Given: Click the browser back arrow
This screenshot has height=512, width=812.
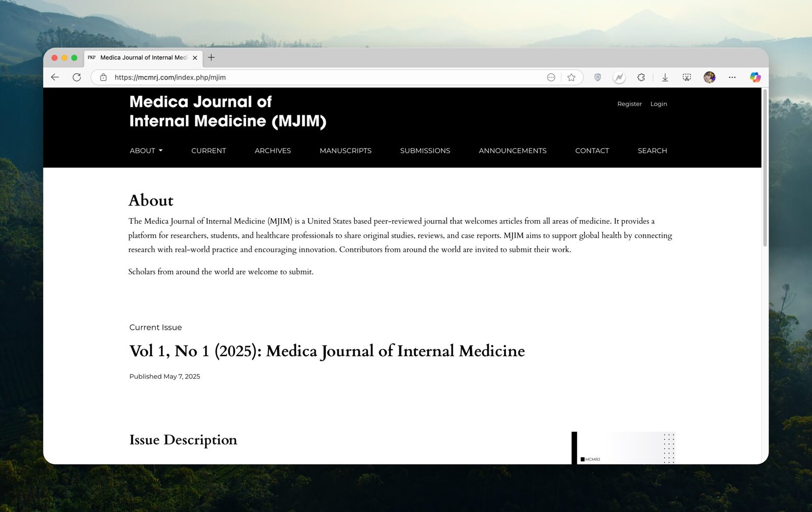Looking at the screenshot, I should coord(55,77).
